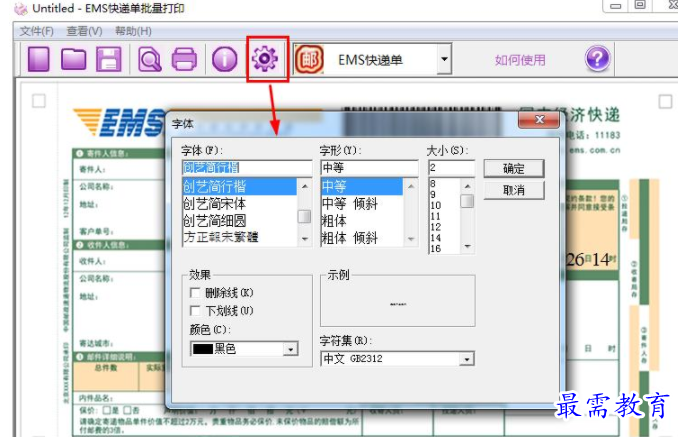Select font 创艺简行楷 in the list
This screenshot has height=437, width=678.
[x=240, y=187]
